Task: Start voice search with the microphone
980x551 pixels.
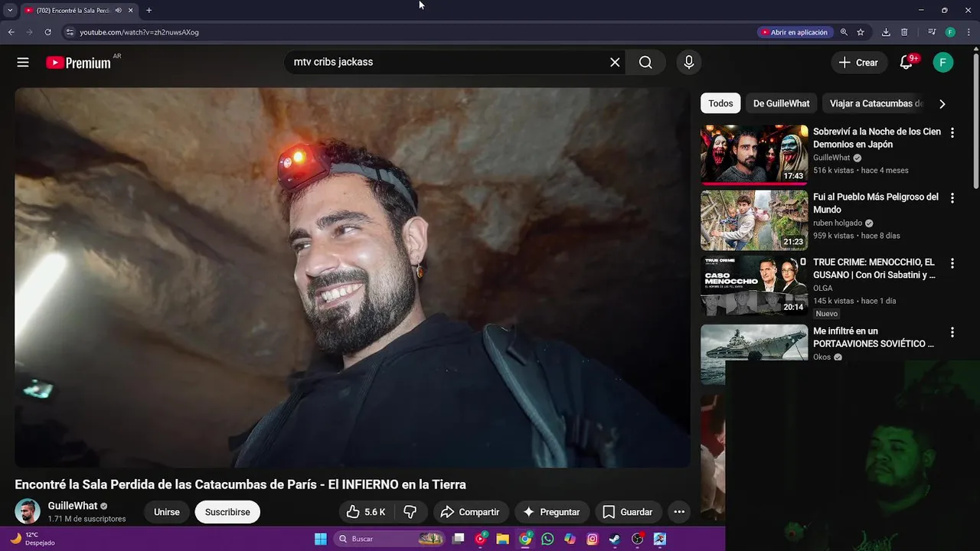Action: 688,63
